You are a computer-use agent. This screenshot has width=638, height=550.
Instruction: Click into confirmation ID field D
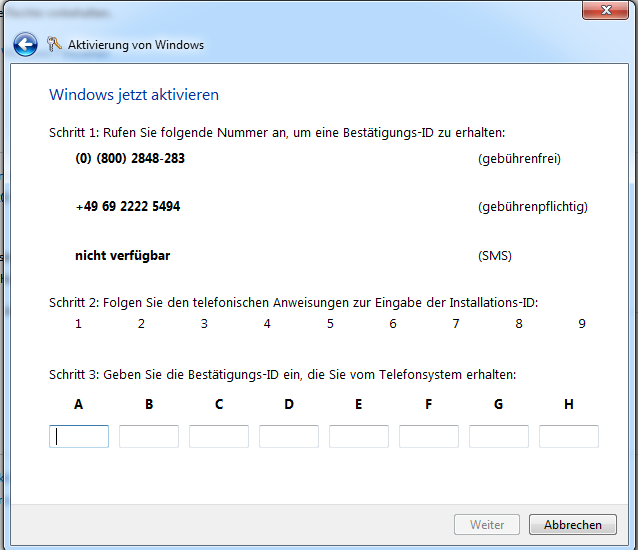[289, 437]
